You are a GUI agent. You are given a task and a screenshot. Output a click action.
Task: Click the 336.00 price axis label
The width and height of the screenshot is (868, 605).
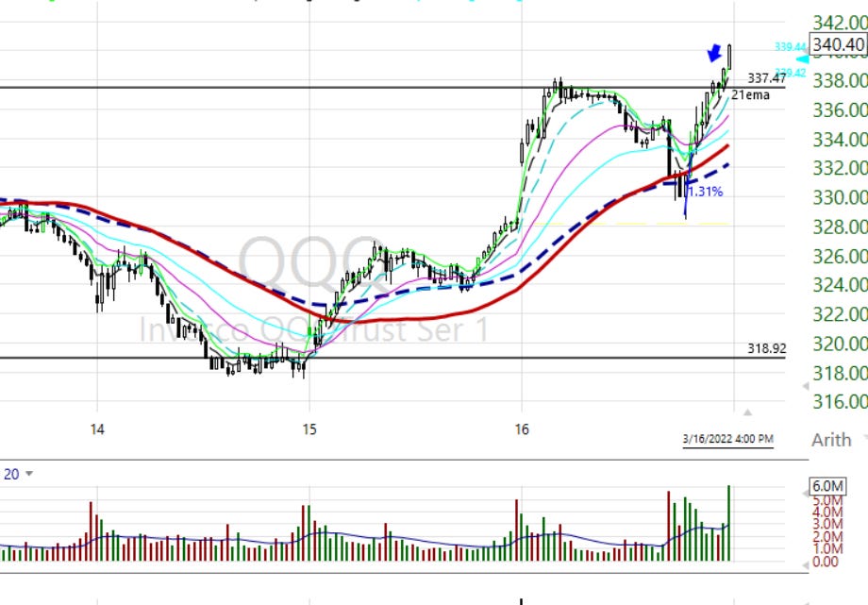pos(840,109)
